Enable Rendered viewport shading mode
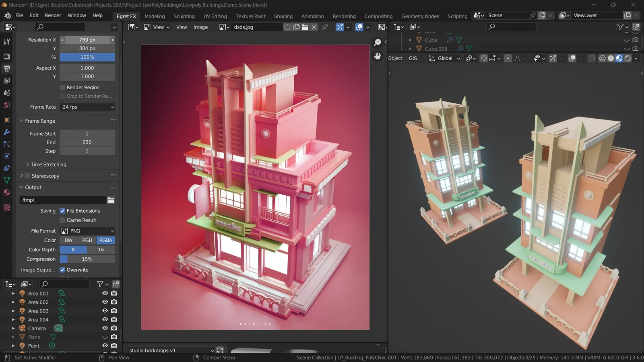This screenshot has width=644, height=362. (627, 58)
